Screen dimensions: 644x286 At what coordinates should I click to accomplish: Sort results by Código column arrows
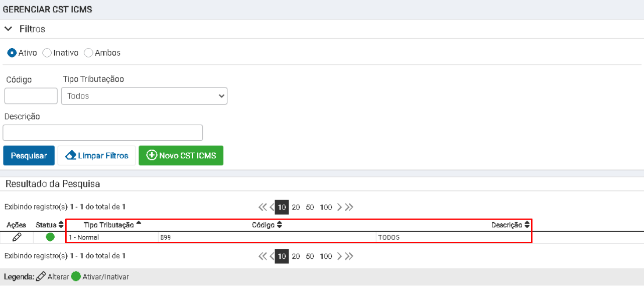(x=280, y=225)
